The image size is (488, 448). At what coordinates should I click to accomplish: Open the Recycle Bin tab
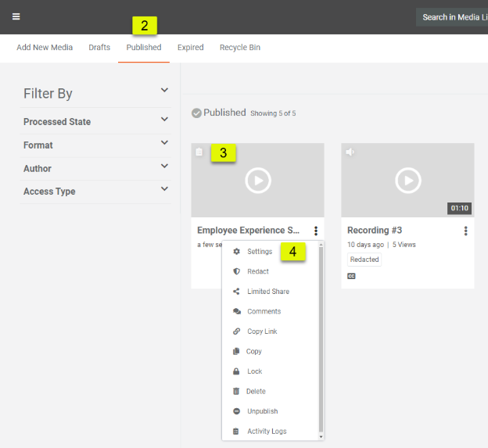click(x=239, y=48)
